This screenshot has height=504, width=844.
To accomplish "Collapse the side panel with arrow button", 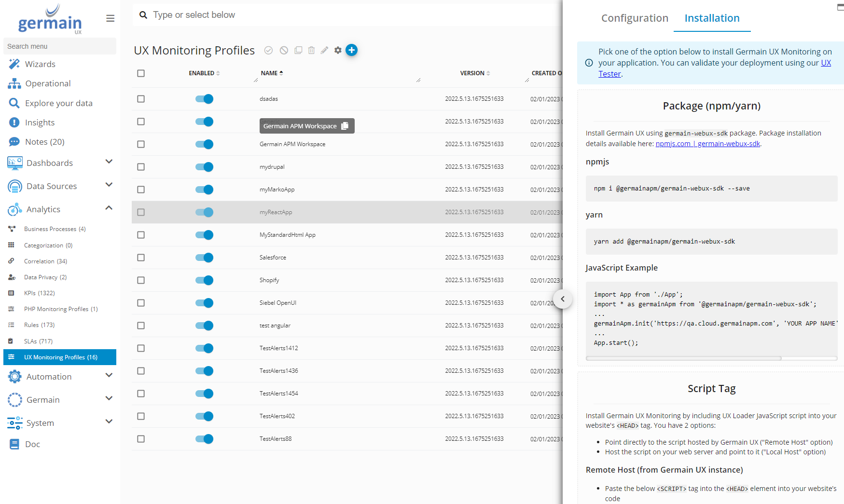I will (563, 299).
